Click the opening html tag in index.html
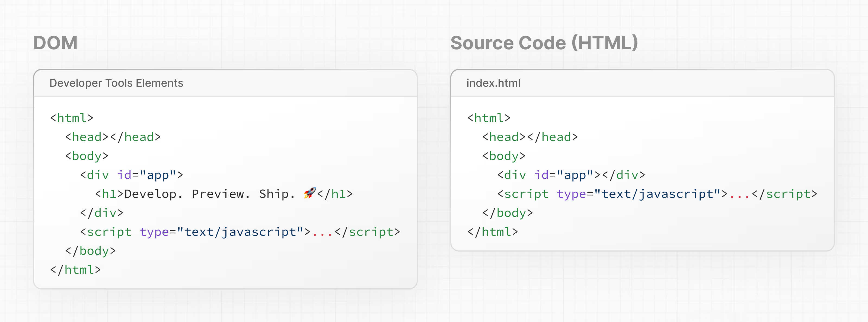Viewport: 868px width, 322px height. coord(489,118)
